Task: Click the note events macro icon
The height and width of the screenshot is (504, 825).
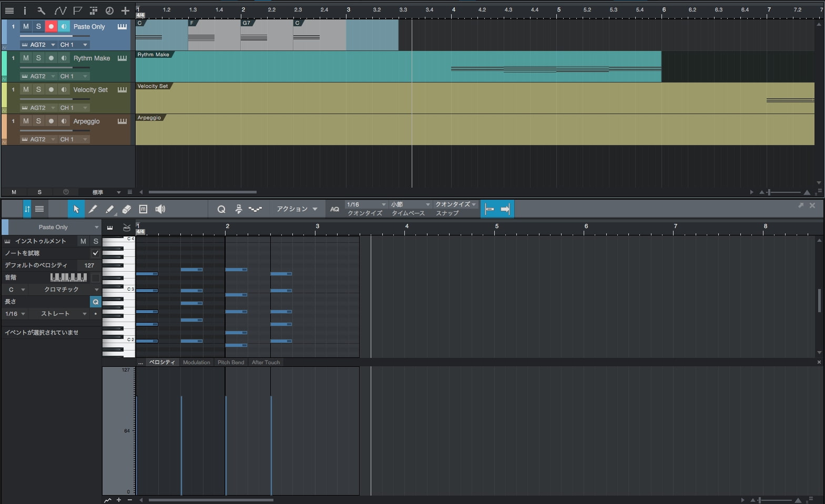Action: pyautogui.click(x=256, y=209)
